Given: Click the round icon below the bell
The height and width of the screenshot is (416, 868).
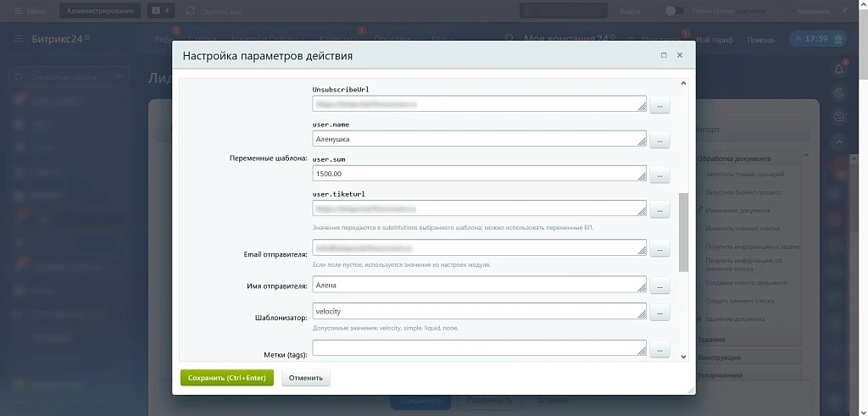Looking at the screenshot, I should pos(839,93).
